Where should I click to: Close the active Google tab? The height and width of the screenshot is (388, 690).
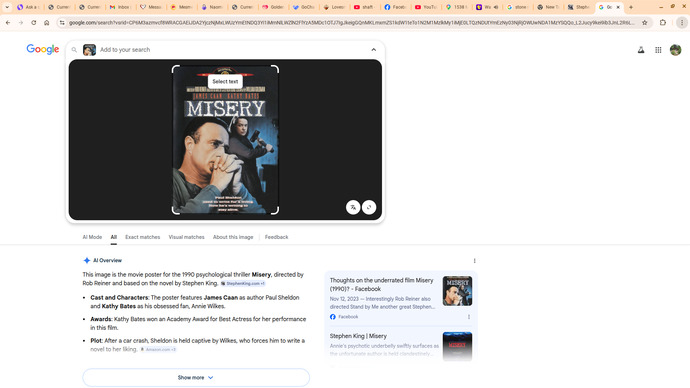[618, 7]
